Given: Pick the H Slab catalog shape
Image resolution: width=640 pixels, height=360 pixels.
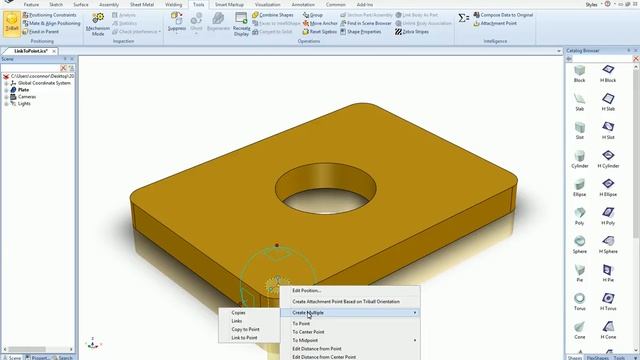Looking at the screenshot, I should click(608, 102).
